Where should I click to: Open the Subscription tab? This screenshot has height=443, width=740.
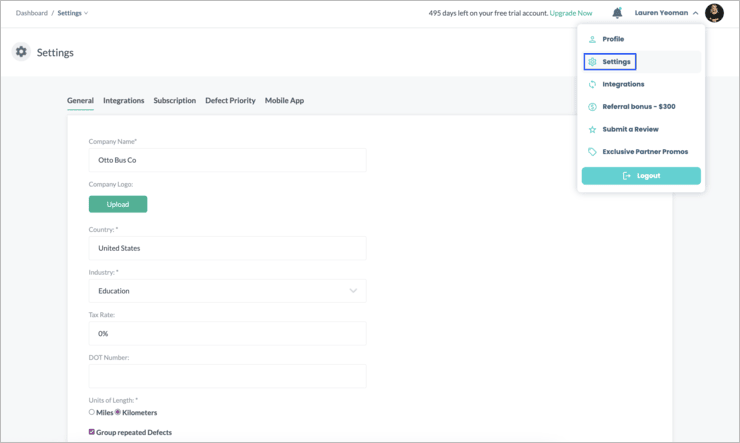coord(174,101)
